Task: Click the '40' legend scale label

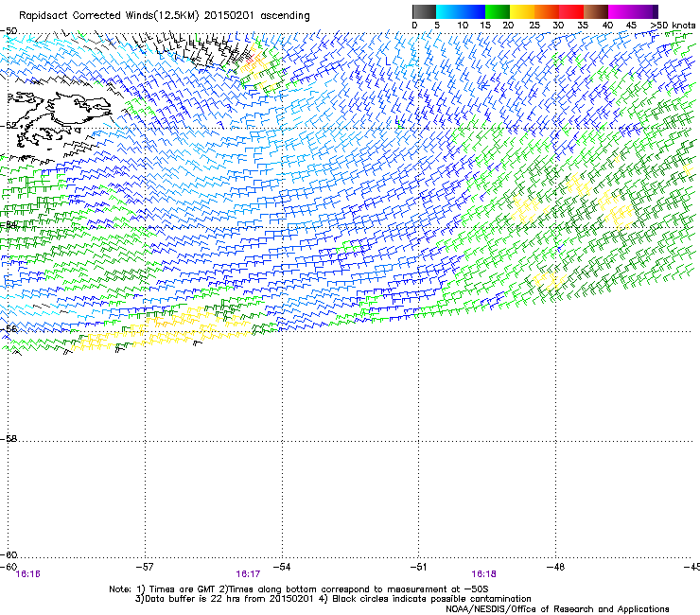Action: click(x=607, y=26)
